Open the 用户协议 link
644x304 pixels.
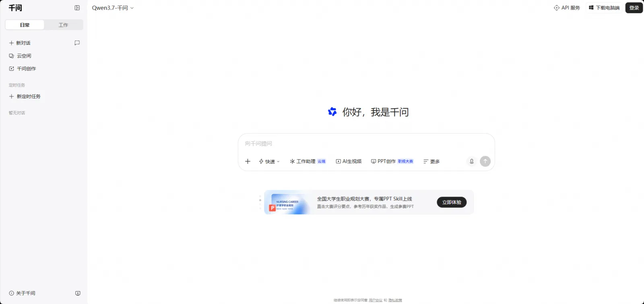pos(376,300)
